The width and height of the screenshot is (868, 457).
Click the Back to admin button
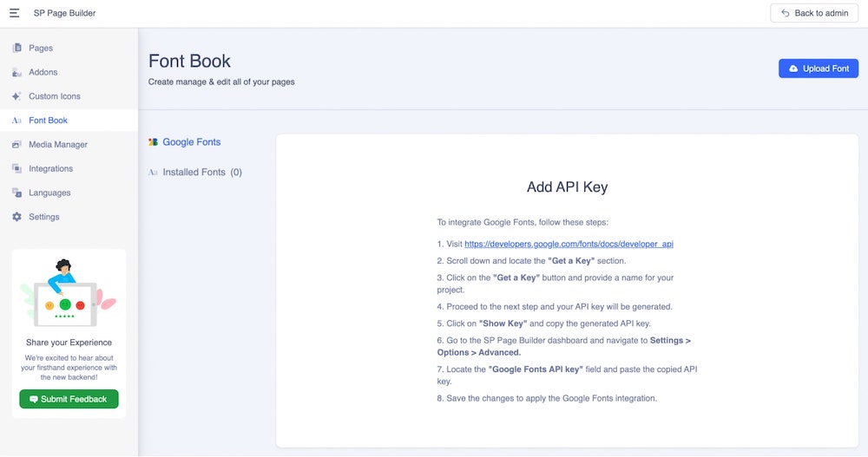click(x=814, y=13)
